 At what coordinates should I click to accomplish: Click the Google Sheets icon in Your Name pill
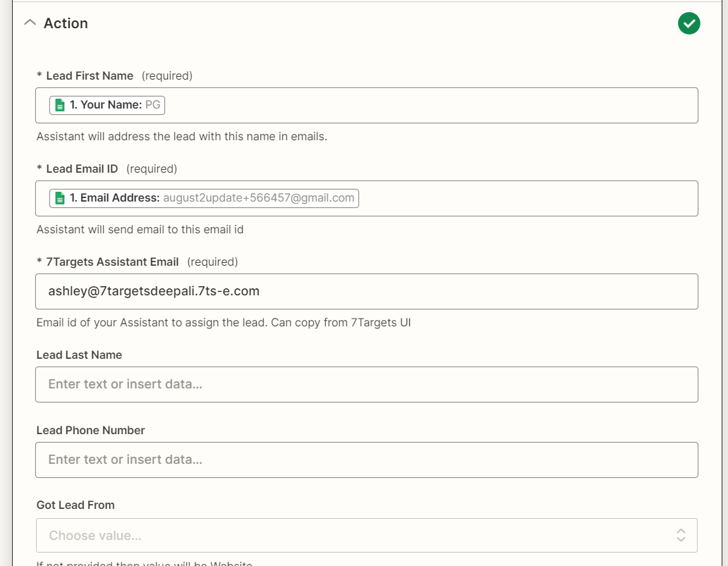[60, 106]
